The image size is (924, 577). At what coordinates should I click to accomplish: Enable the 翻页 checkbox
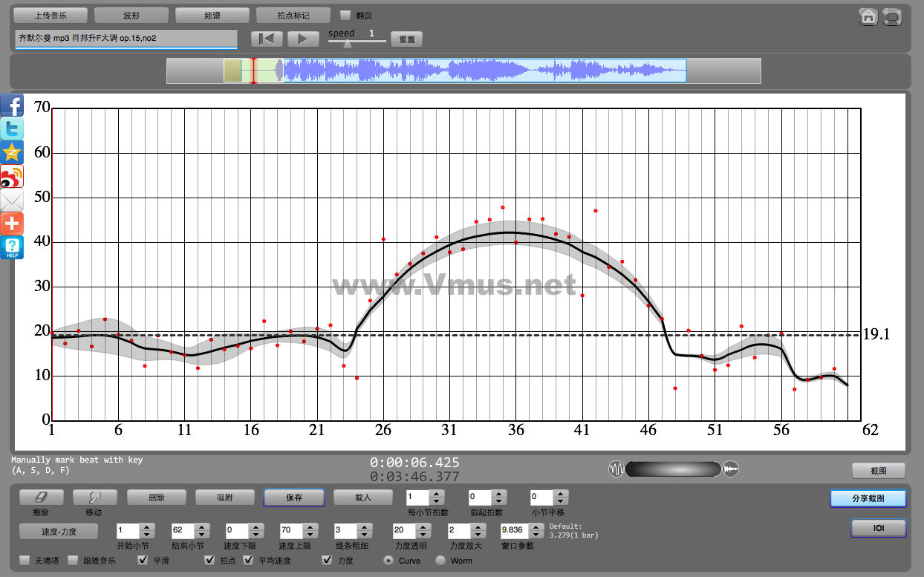[345, 15]
